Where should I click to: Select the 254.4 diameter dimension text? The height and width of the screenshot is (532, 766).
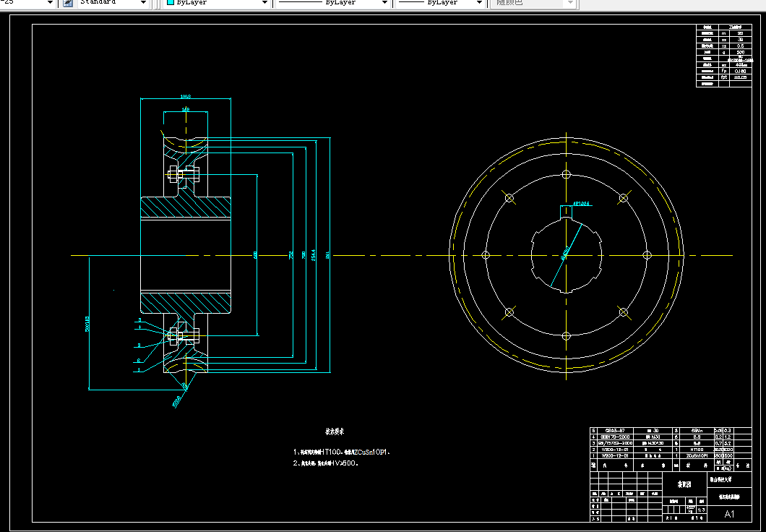coord(313,255)
